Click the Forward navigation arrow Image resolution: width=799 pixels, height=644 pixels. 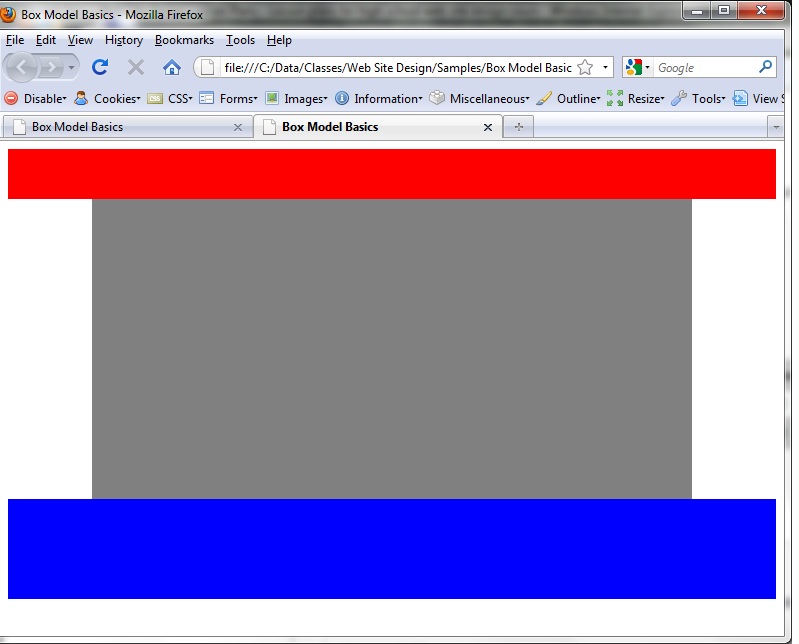click(51, 67)
